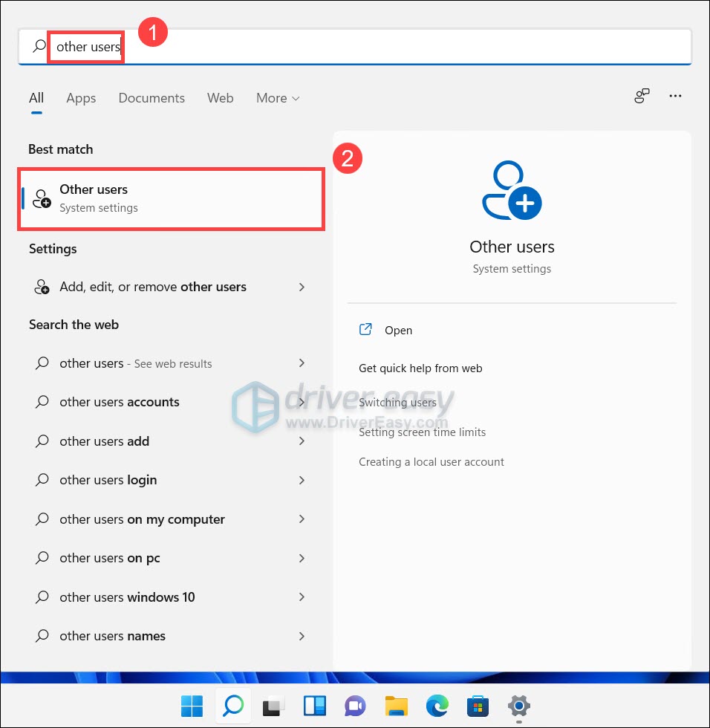Switch to the All tab
Image resolution: width=710 pixels, height=728 pixels.
tap(36, 98)
